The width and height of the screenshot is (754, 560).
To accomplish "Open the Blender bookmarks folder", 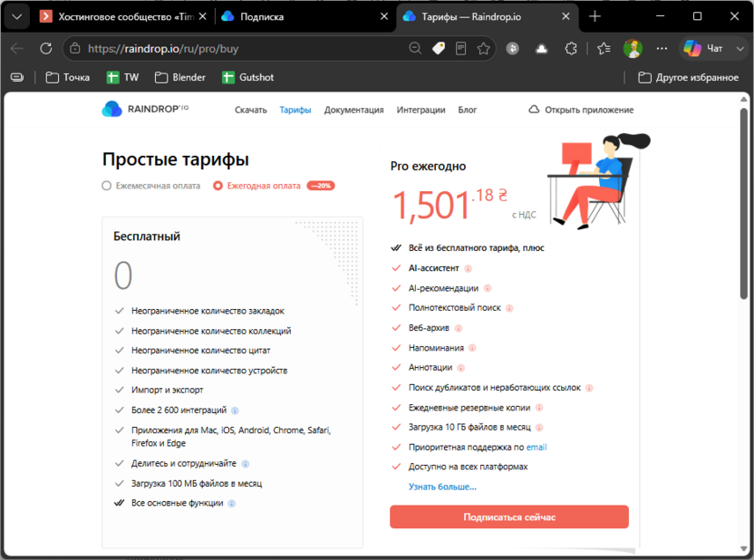I will point(180,77).
